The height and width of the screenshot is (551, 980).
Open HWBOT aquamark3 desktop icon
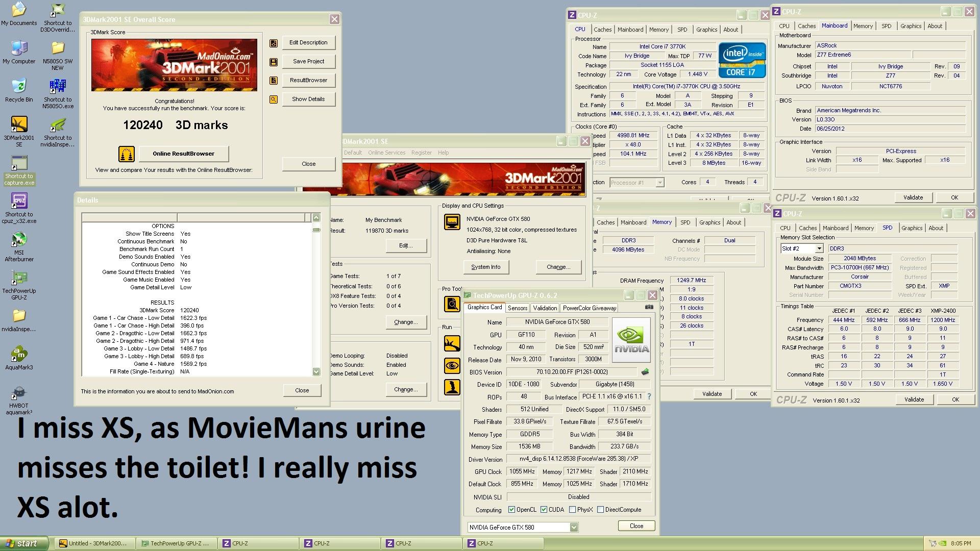coord(19,400)
